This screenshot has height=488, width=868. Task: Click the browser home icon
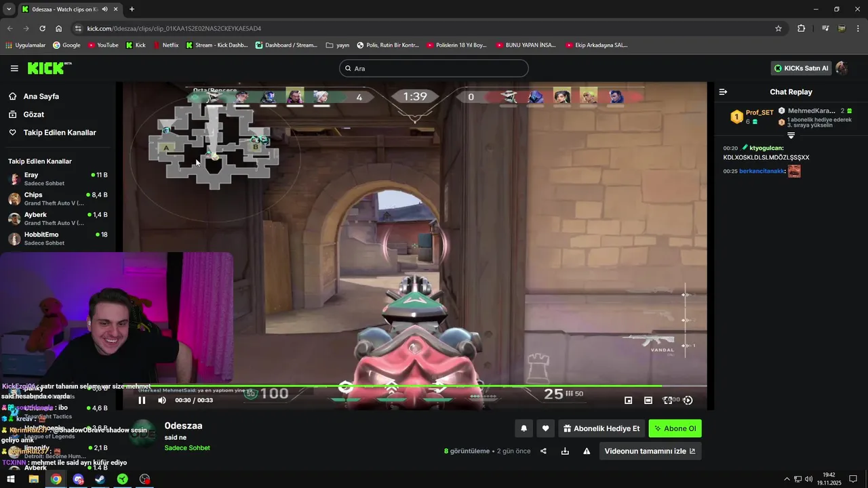[59, 28]
